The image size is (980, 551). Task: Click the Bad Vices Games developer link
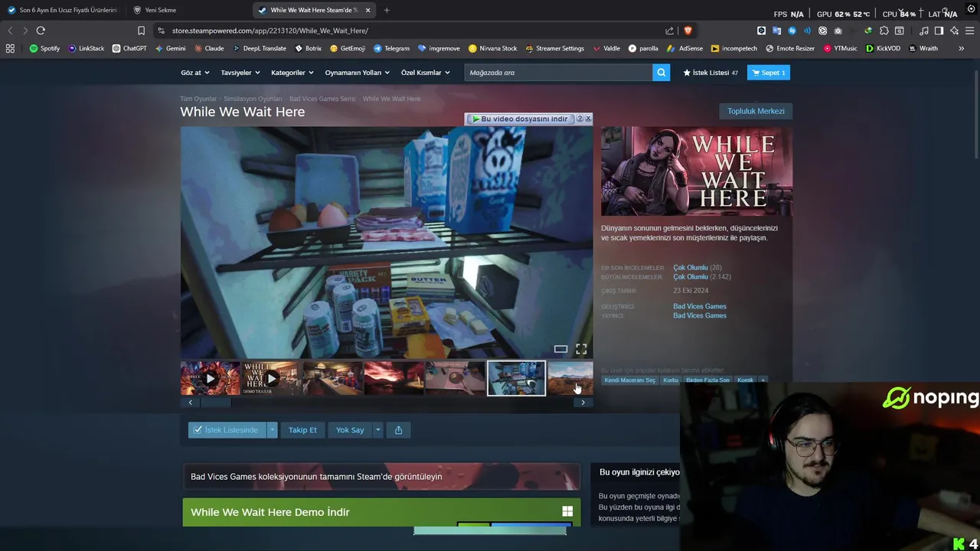[x=700, y=306]
